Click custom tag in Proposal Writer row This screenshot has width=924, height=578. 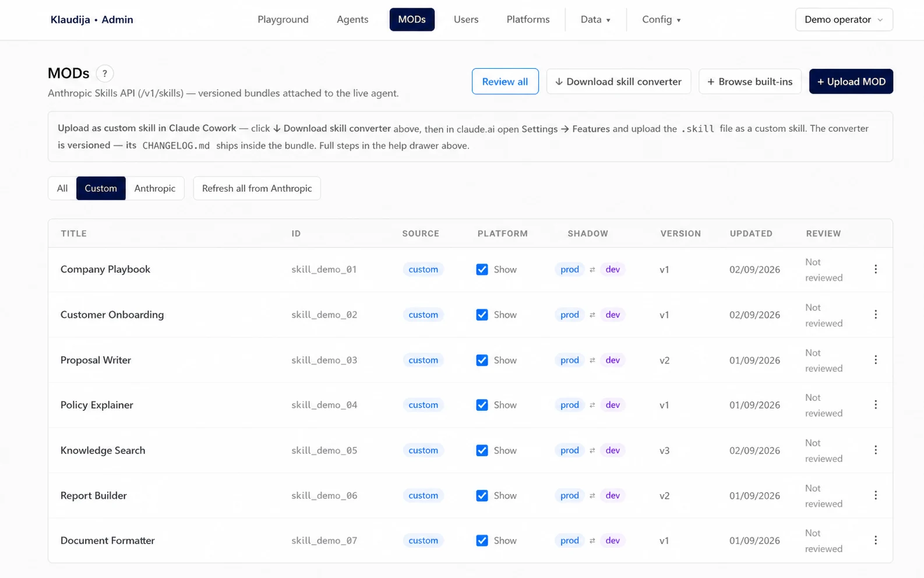tap(423, 360)
